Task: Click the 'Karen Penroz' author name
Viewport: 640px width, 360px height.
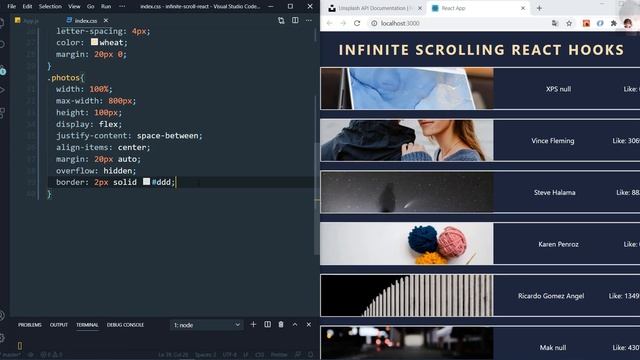Action: (558, 244)
